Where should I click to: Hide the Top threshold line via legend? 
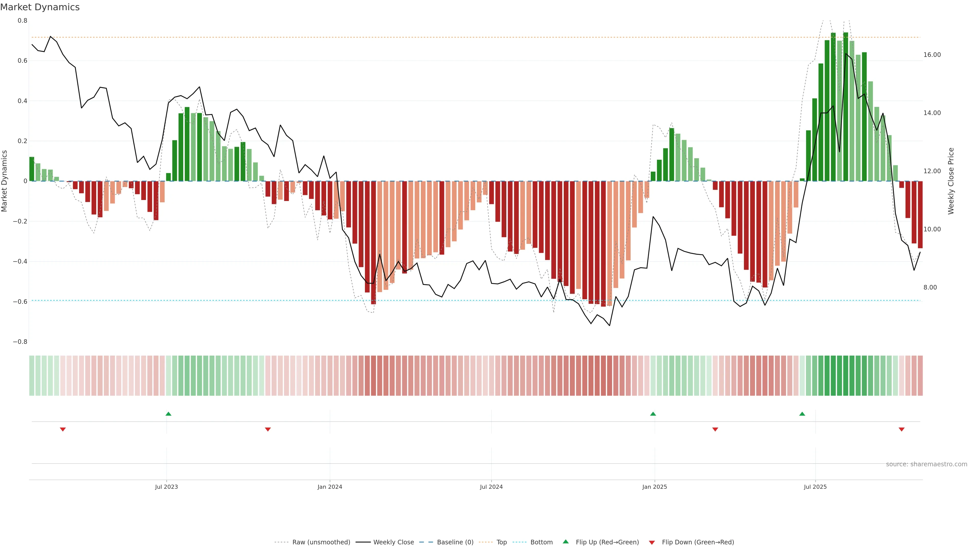pos(501,542)
